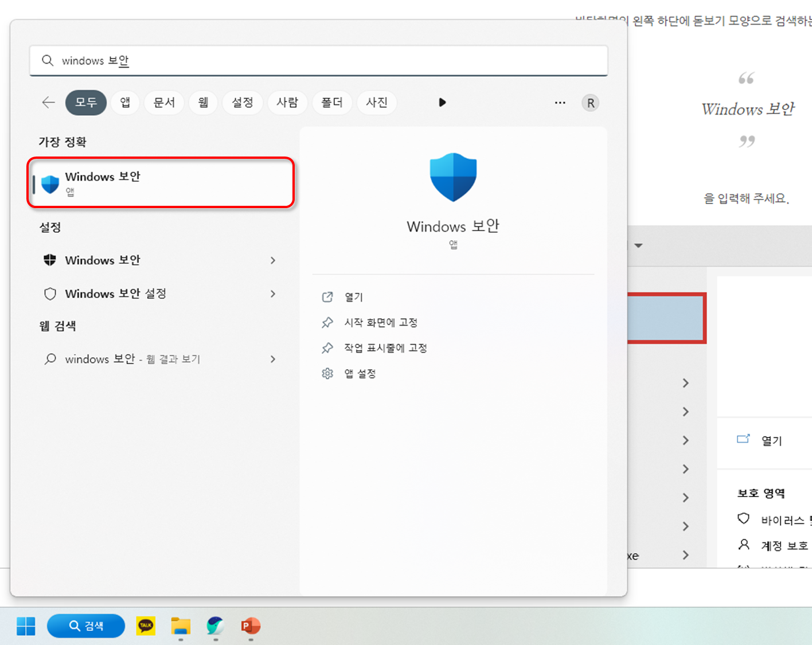Open PowerPoint from the taskbar
The image size is (812, 645).
click(251, 626)
